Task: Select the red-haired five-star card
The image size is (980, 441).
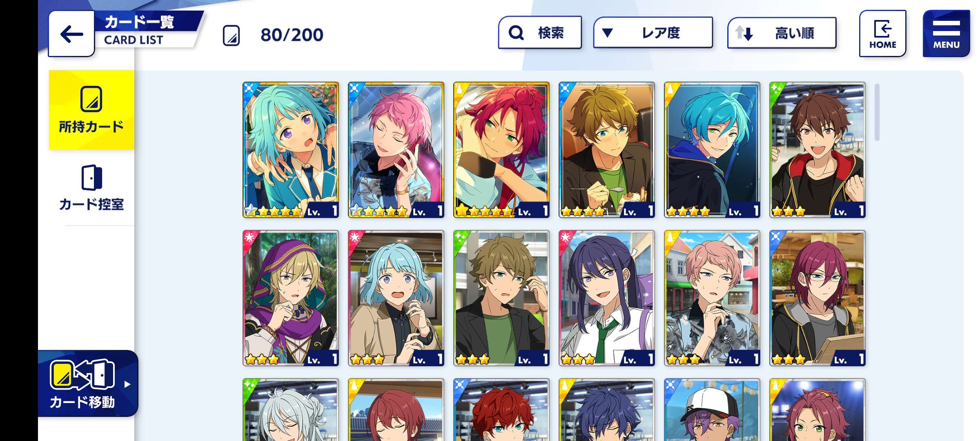Action: point(501,150)
